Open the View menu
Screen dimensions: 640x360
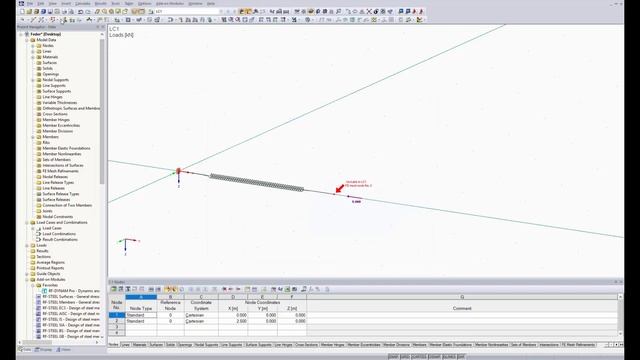click(x=53, y=4)
